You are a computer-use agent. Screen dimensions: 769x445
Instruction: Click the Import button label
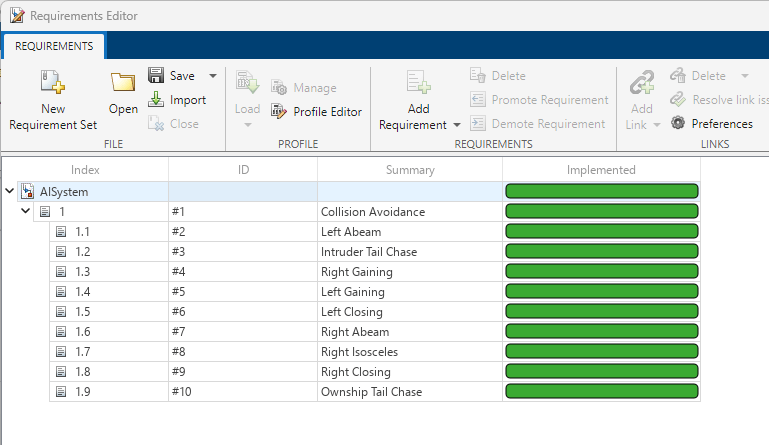coord(188,100)
